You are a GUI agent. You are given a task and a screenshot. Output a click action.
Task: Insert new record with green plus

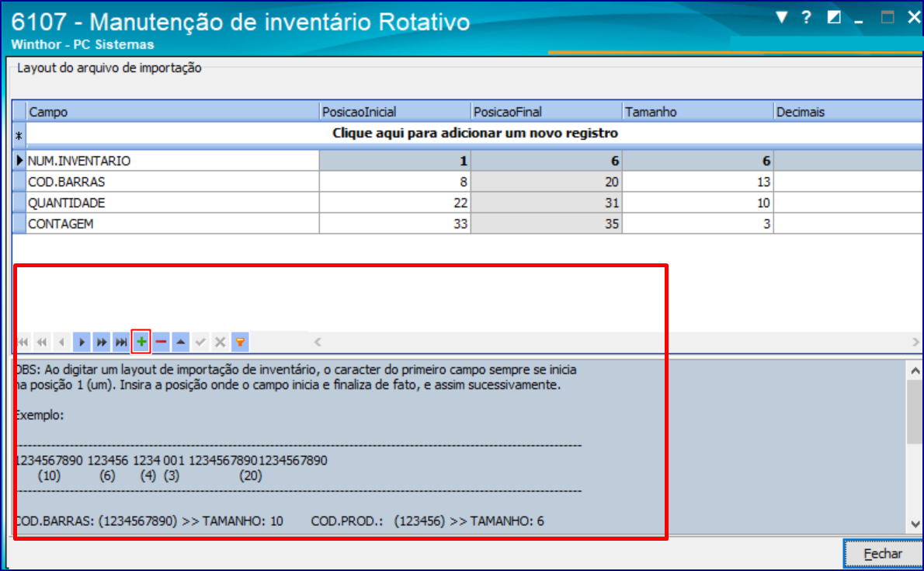[x=141, y=342]
